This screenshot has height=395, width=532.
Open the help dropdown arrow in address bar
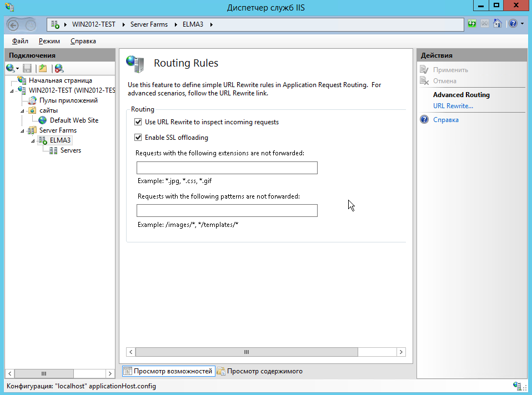point(521,24)
